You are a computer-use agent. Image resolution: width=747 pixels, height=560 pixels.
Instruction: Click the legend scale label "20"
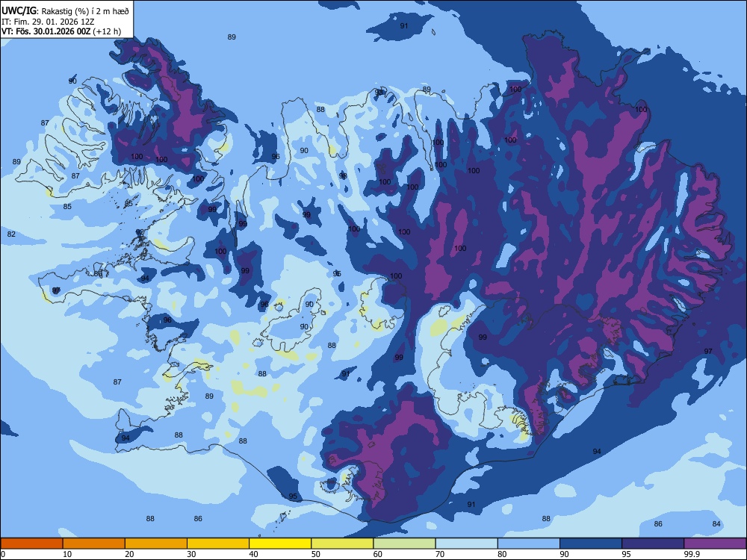tap(129, 554)
